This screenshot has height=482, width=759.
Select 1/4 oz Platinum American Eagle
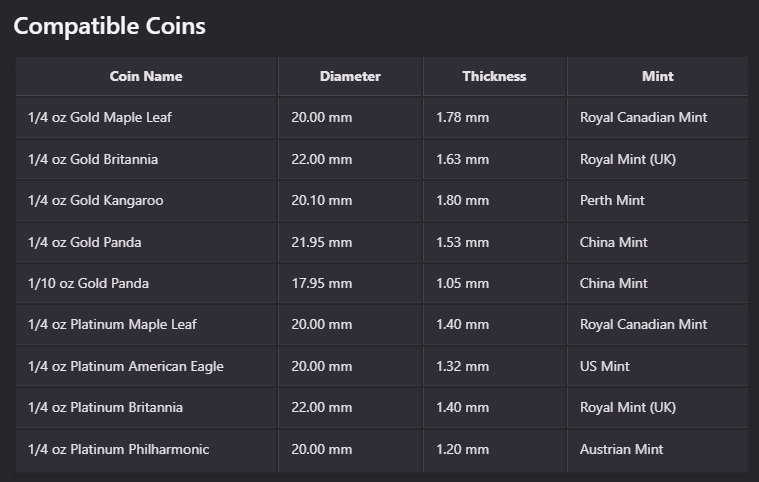126,367
